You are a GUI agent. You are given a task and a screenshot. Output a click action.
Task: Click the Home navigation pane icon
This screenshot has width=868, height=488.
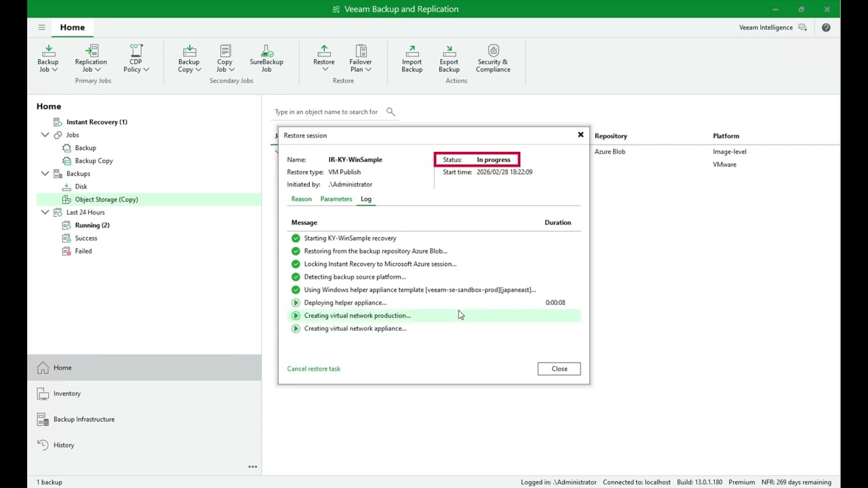pos(43,367)
